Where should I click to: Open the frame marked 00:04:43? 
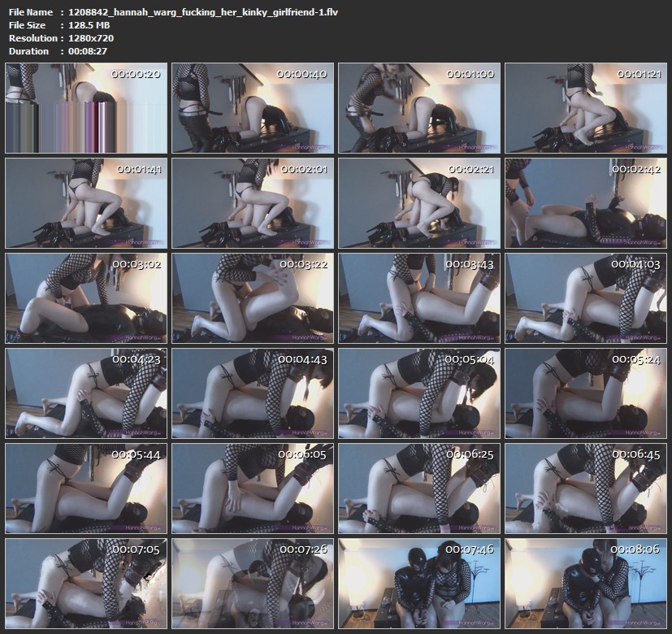[x=253, y=393]
